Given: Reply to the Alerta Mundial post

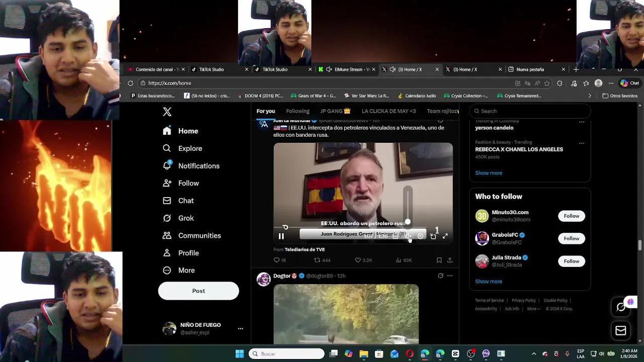Looking at the screenshot, I should coord(279,260).
